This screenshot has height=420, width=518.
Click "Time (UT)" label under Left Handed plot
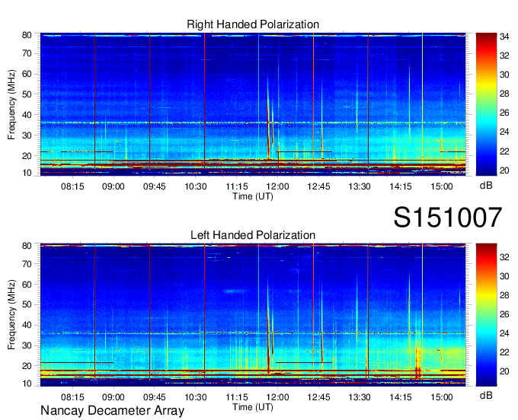(x=253, y=407)
